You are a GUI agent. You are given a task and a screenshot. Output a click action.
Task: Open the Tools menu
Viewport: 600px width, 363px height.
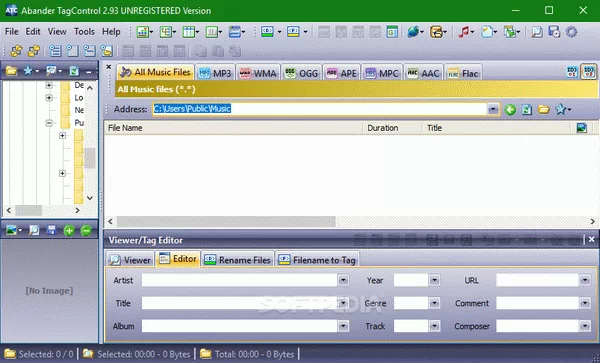tap(84, 32)
